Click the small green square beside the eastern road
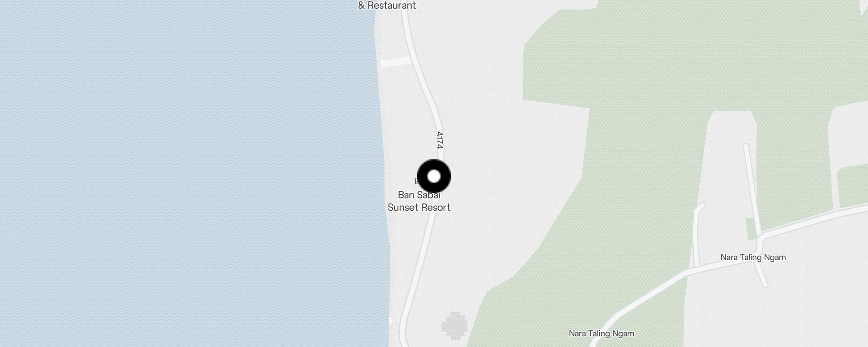The image size is (868, 347). click(x=751, y=229)
